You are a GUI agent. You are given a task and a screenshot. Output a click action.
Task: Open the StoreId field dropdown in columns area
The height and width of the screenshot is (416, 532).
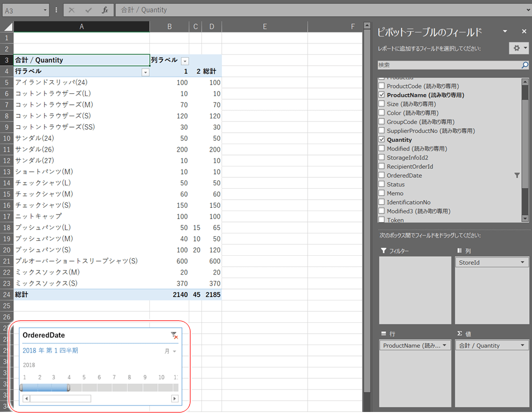(x=522, y=262)
